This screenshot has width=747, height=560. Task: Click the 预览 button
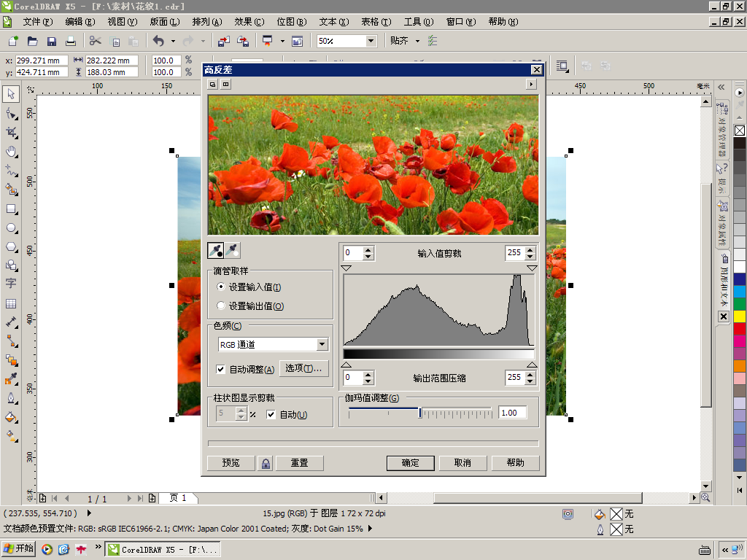tap(231, 463)
